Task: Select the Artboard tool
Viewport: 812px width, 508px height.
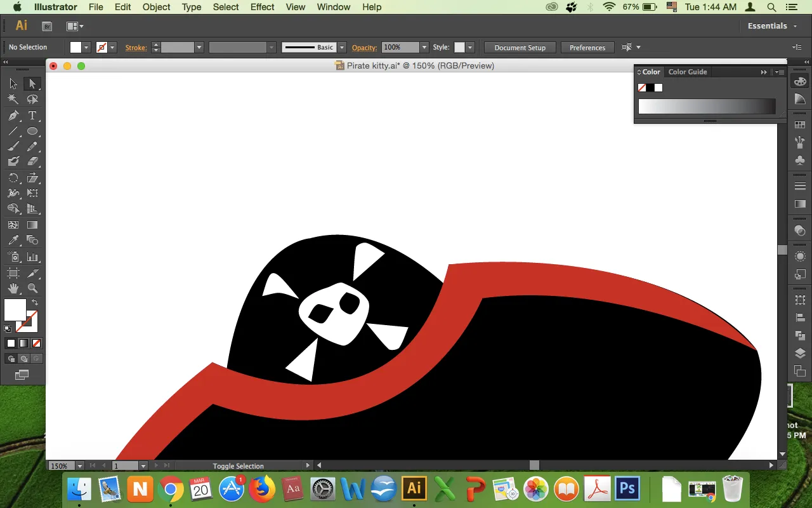Action: click(x=13, y=273)
